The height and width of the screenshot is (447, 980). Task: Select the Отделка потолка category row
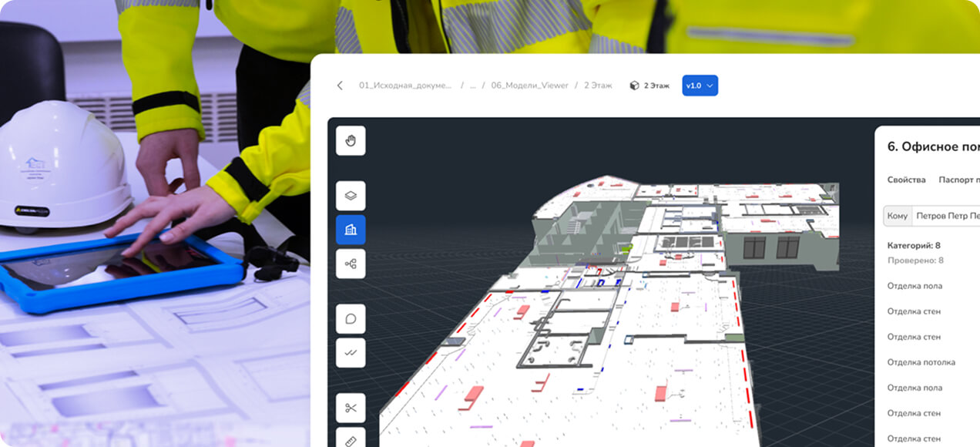[x=921, y=362]
